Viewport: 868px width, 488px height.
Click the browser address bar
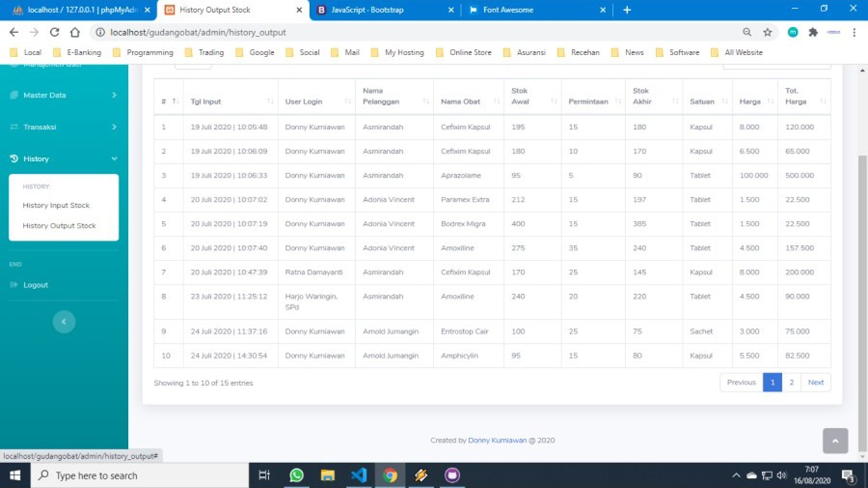pyautogui.click(x=413, y=32)
